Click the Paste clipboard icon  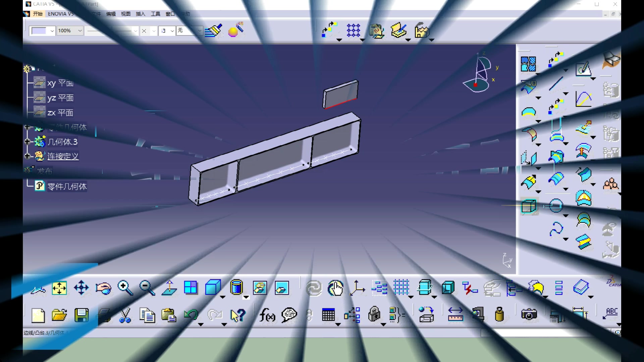[169, 315]
